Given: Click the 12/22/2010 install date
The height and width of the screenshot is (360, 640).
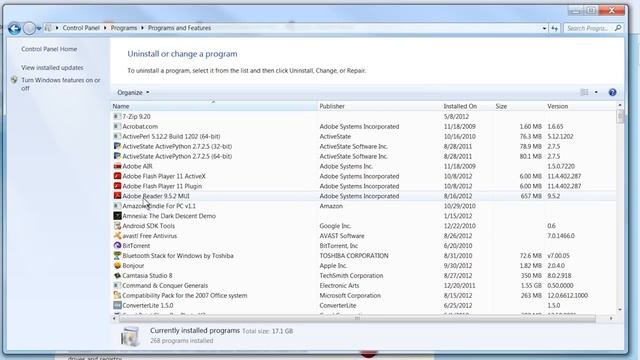Looking at the screenshot, I should [460, 226].
